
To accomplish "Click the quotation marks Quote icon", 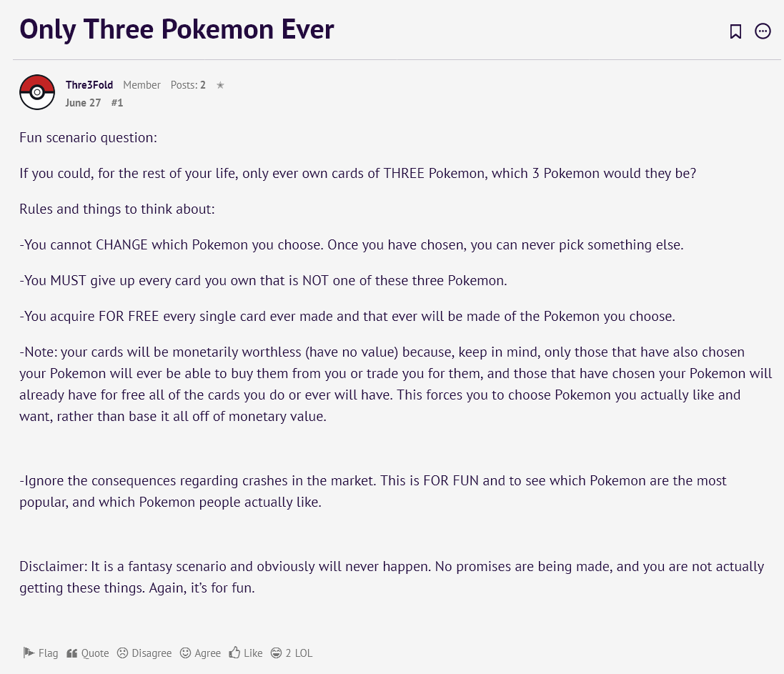I will pyautogui.click(x=72, y=653).
